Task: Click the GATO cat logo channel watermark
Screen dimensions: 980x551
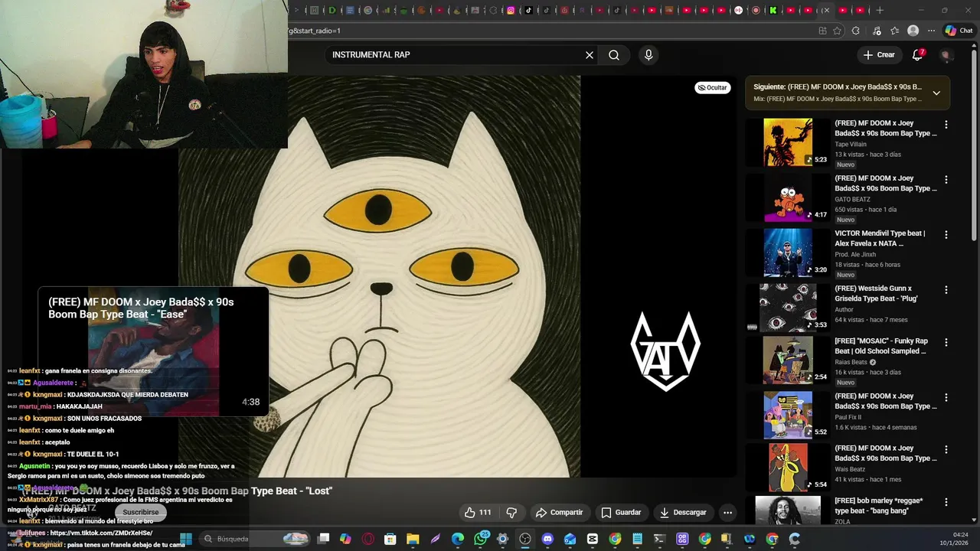Action: pyautogui.click(x=665, y=350)
